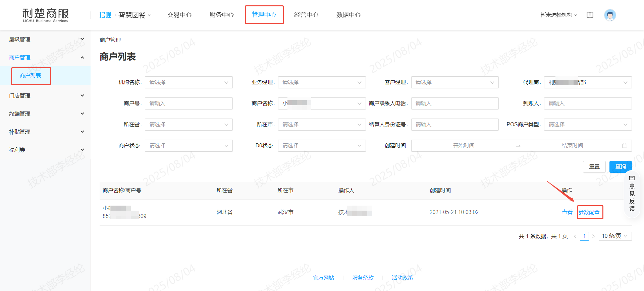Click the calendar icon in 创建时间 field

click(x=625, y=146)
